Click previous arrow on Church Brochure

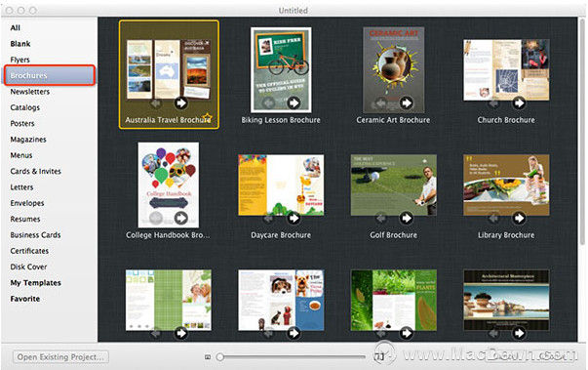coord(493,103)
